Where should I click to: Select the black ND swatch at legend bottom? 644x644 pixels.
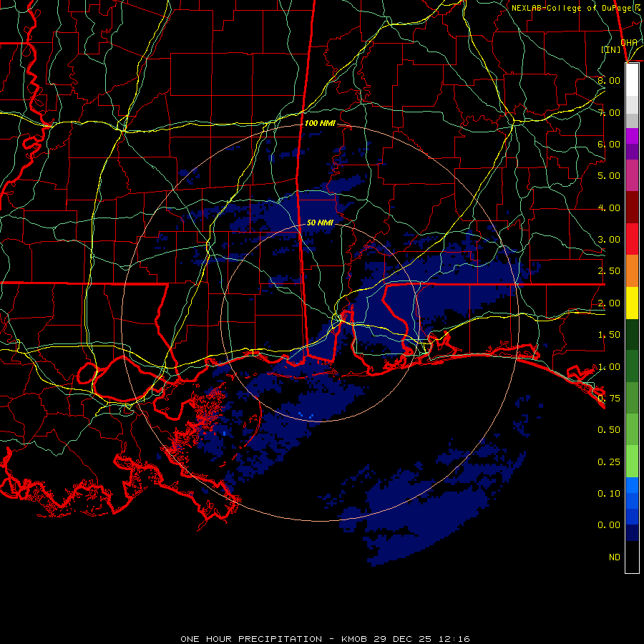coord(632,557)
